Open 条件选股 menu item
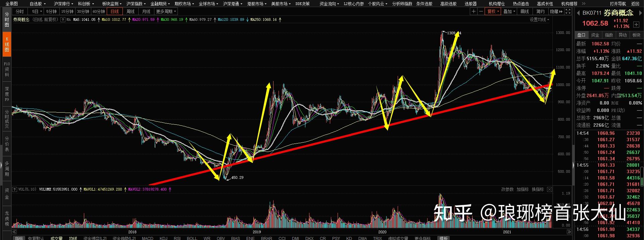This screenshot has height=240, width=644. coord(424,4)
